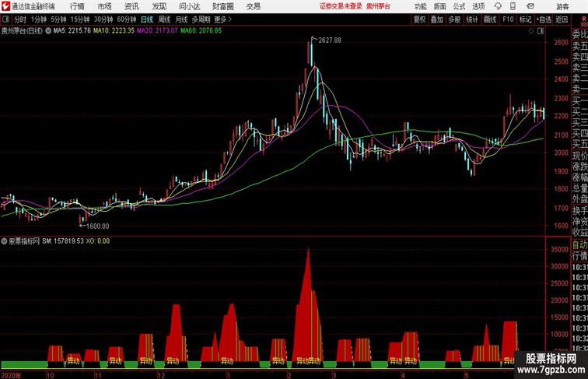
Task: Open the 财富圈 menu
Action: pyautogui.click(x=222, y=6)
